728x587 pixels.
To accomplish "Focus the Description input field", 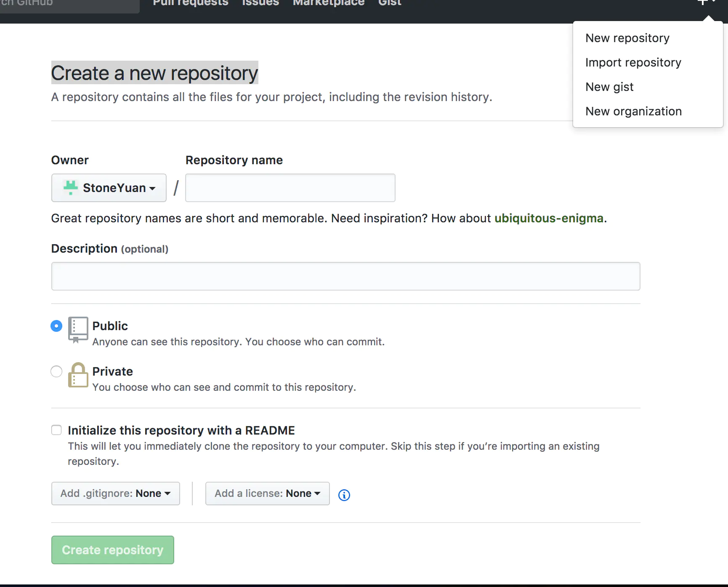I will coord(346,276).
